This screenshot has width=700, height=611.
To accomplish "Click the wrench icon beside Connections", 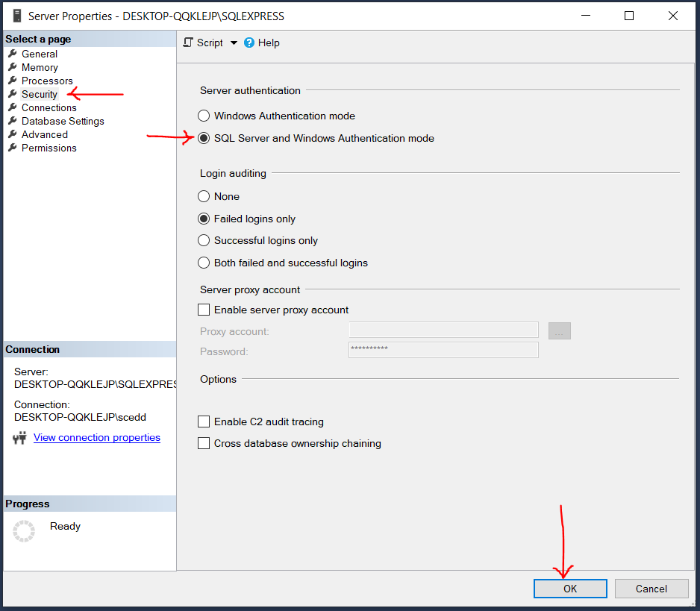I will [x=13, y=107].
